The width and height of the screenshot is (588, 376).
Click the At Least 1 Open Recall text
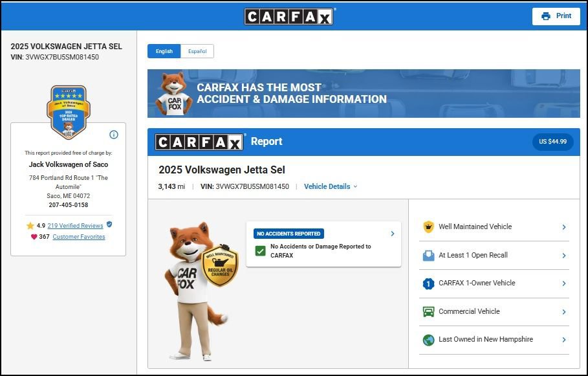pos(473,255)
